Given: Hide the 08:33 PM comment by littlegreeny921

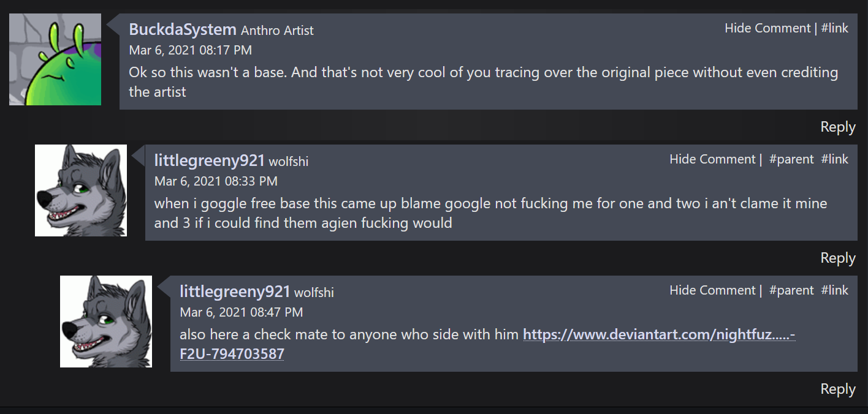Looking at the screenshot, I should (712, 159).
